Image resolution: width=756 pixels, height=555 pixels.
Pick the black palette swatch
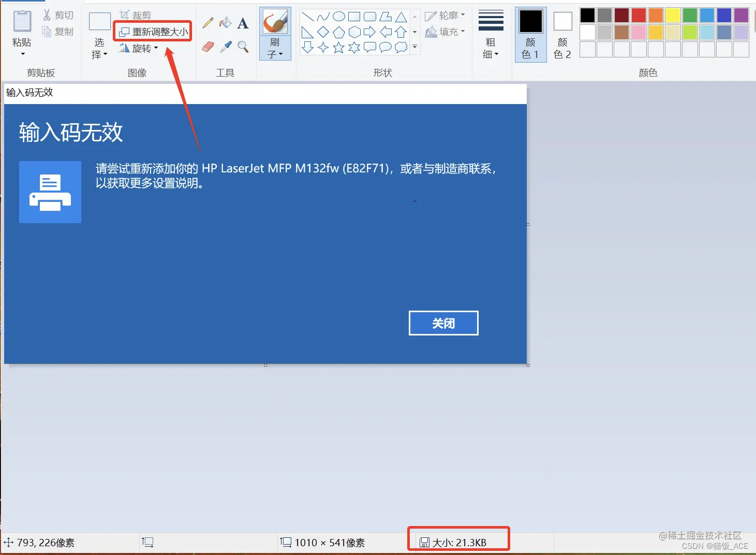pos(587,16)
